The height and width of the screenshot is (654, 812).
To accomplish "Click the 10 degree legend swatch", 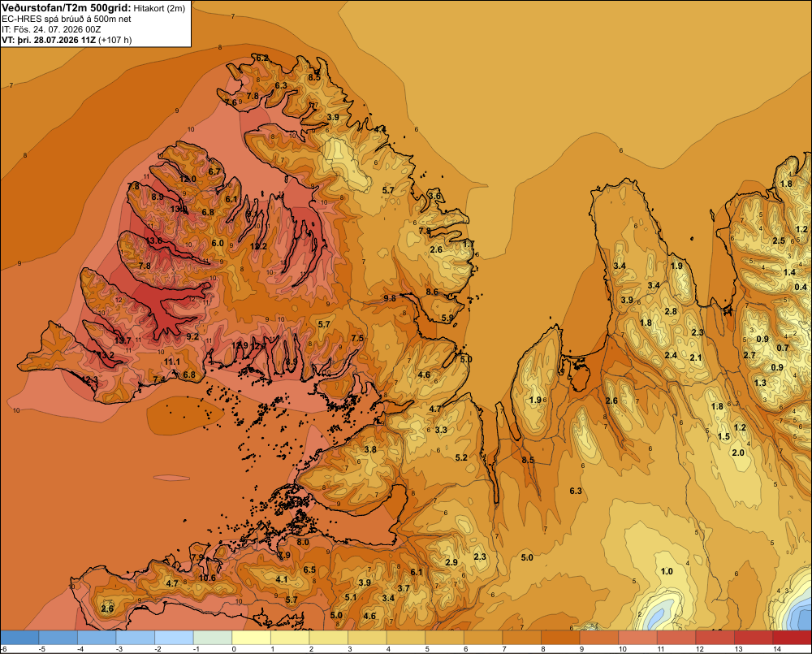I will point(637,637).
